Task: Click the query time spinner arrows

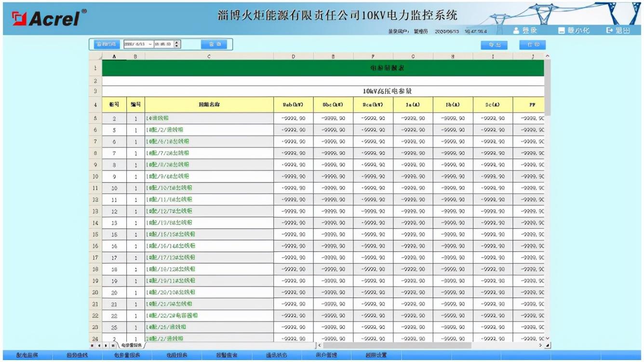Action: [x=177, y=44]
